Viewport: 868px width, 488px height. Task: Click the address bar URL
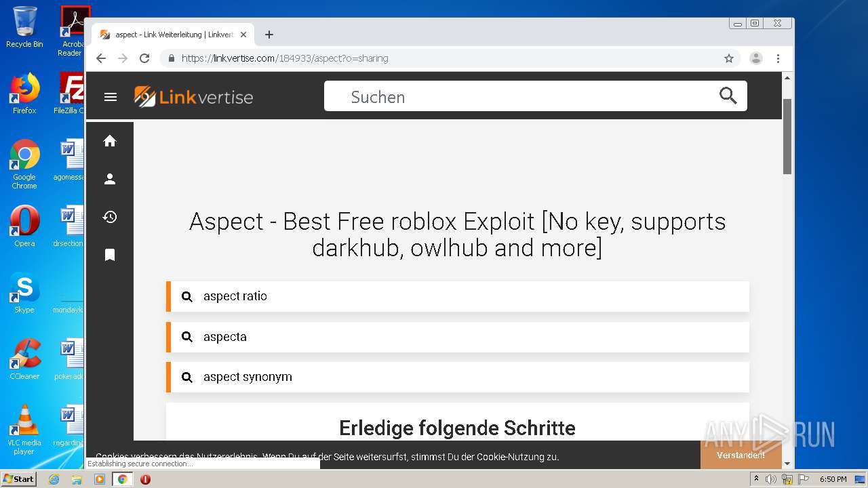[x=285, y=58]
